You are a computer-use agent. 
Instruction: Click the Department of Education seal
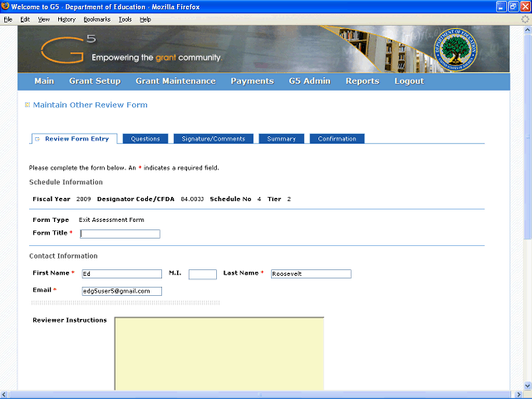(456, 50)
